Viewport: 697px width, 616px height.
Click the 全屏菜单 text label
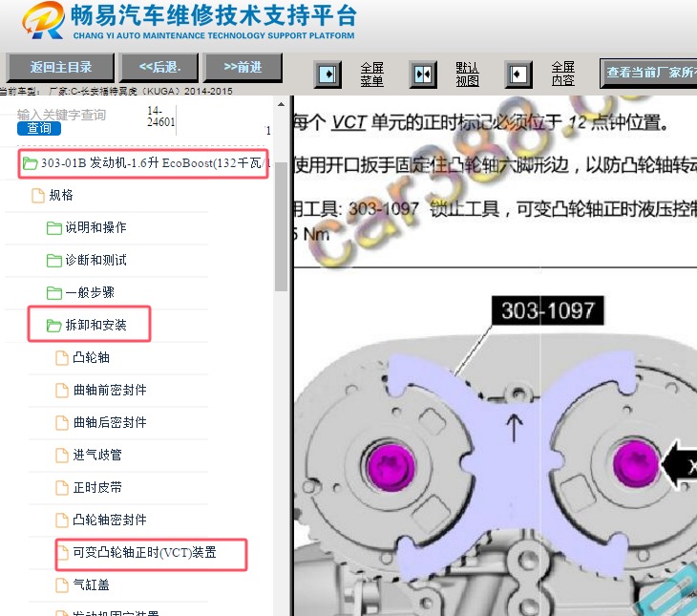tap(371, 74)
